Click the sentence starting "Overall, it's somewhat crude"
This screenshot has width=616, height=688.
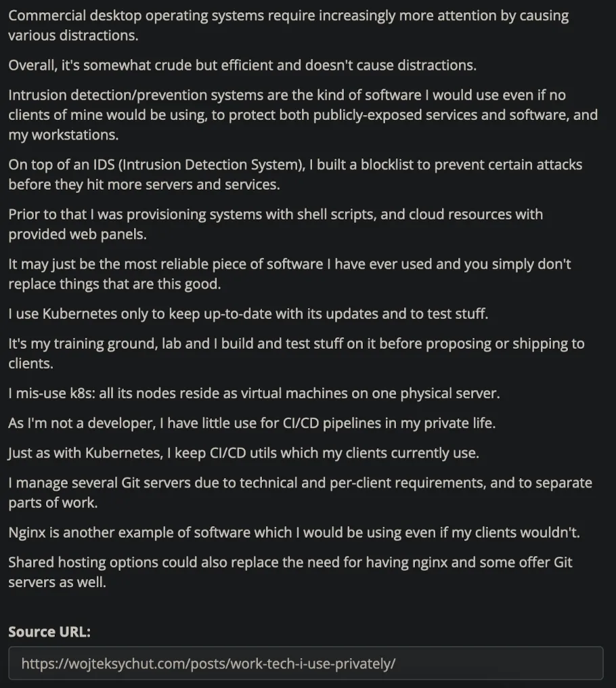(x=242, y=66)
